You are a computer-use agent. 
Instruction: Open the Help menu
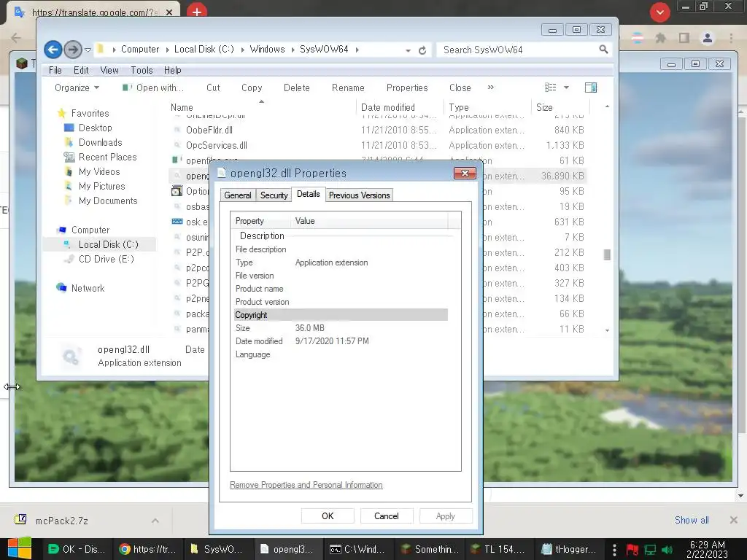[x=172, y=70]
